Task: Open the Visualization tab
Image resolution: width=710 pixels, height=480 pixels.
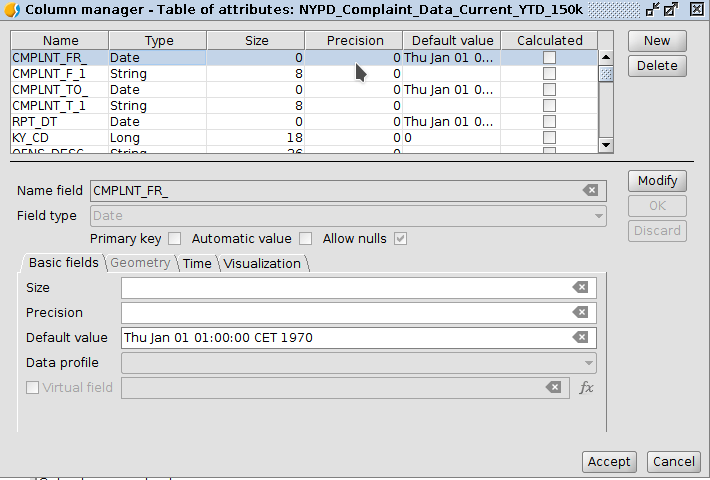Action: point(262,263)
